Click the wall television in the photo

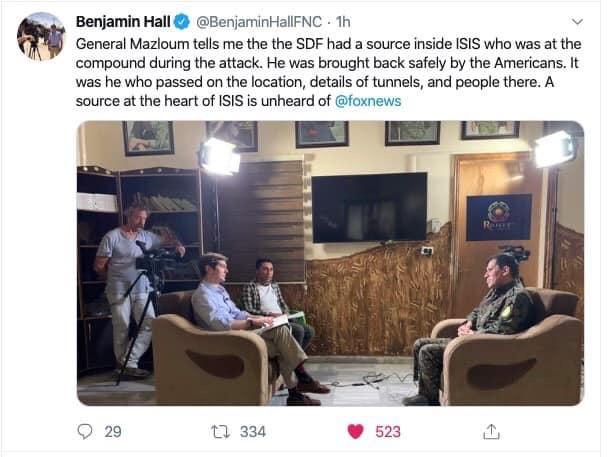tap(369, 206)
